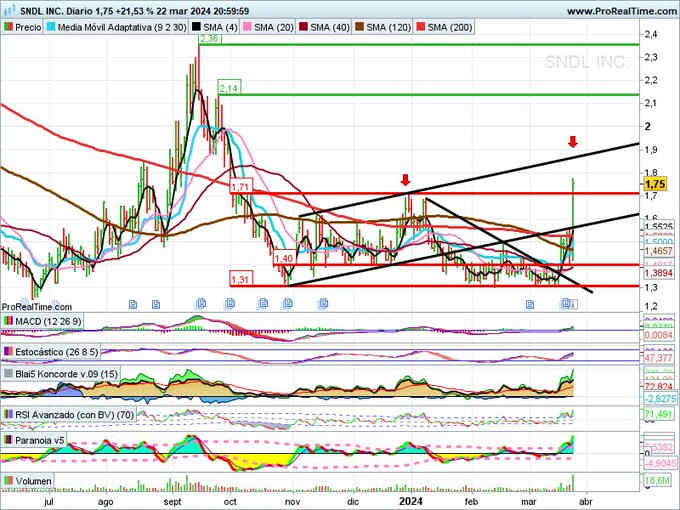Image resolution: width=680 pixels, height=510 pixels.
Task: Click the Koncorde value -2,8275
Action: click(x=658, y=399)
